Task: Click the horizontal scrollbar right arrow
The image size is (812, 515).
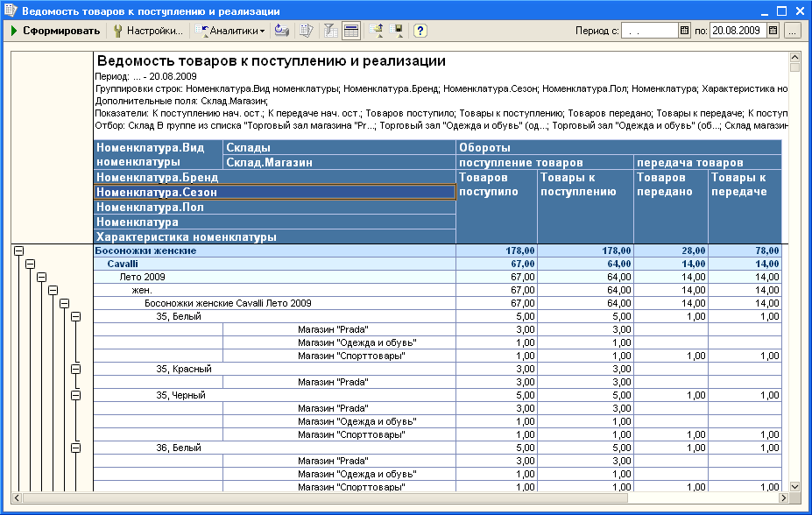Action: point(783,497)
